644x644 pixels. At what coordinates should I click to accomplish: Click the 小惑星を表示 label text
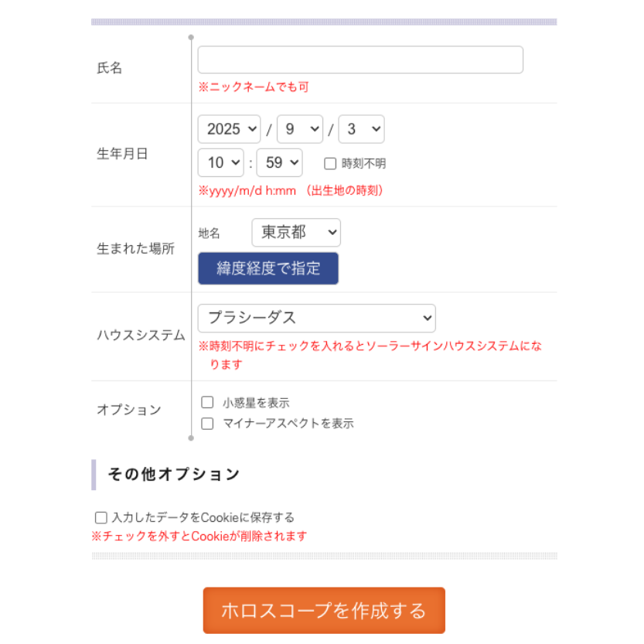pyautogui.click(x=257, y=403)
